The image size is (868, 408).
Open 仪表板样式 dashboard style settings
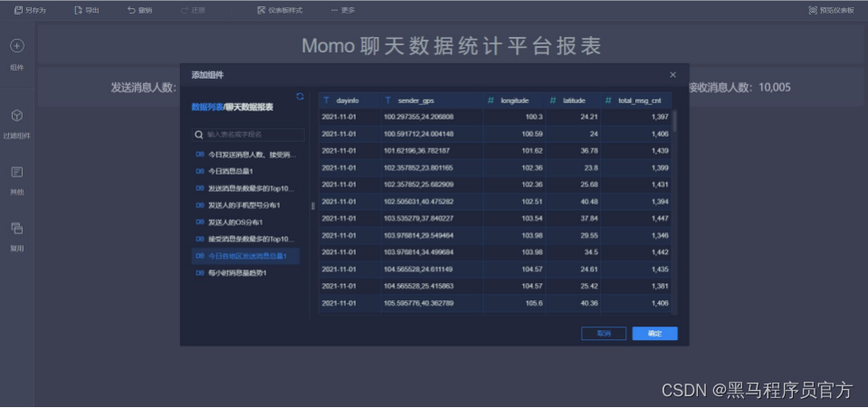coord(280,10)
